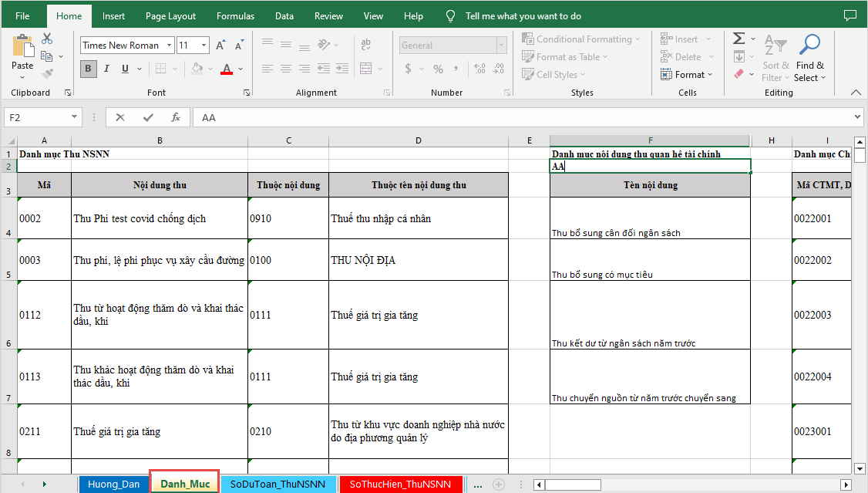Click the Format Painter brush icon
The height and width of the screenshot is (493, 868).
(47, 74)
